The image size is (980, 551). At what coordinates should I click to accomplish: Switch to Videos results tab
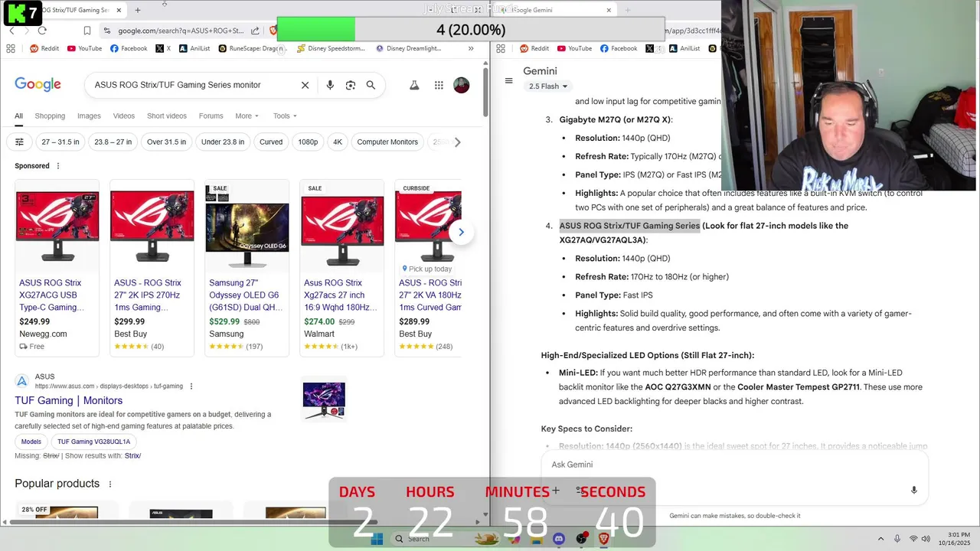(124, 116)
